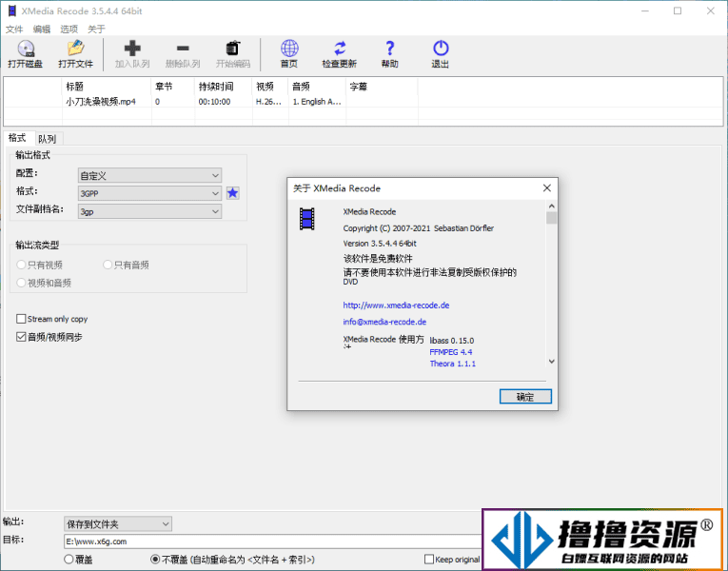Open the http://www.xmedia-recode.de link
This screenshot has height=571, width=728.
pyautogui.click(x=396, y=305)
